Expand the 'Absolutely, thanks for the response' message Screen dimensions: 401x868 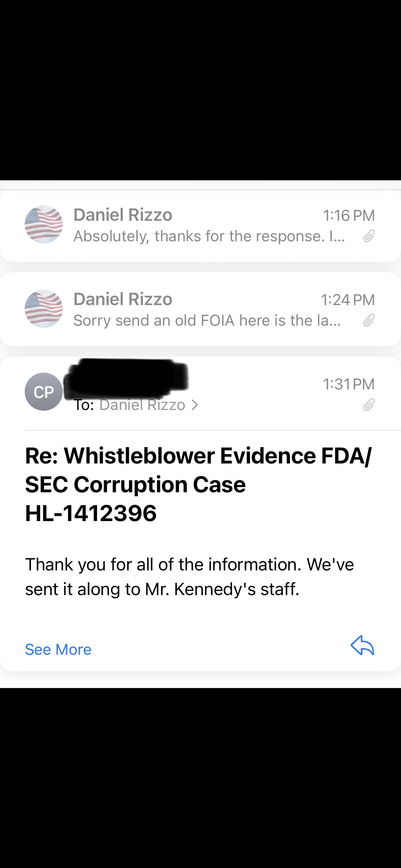pos(200,226)
